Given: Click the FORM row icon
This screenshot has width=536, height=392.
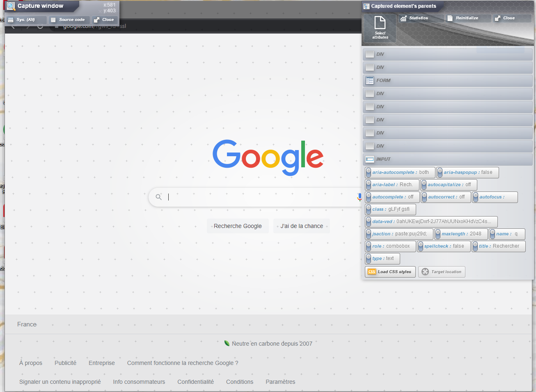Looking at the screenshot, I should [370, 80].
